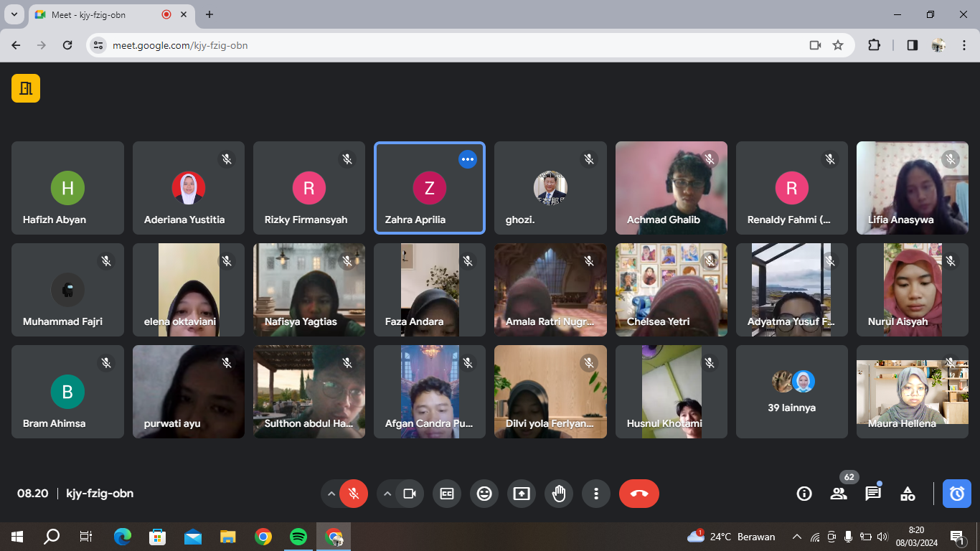This screenshot has height=551, width=980.
Task: Start presenting your screen
Action: (522, 494)
